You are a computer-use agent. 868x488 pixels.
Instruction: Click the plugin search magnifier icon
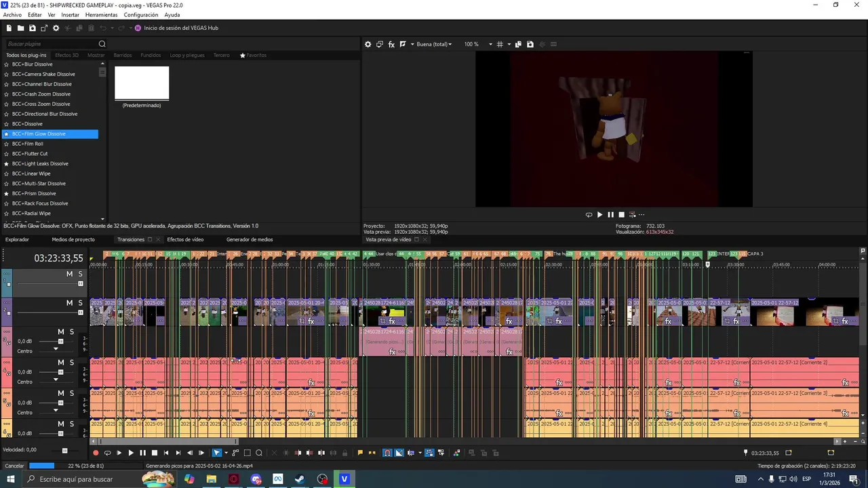coord(102,44)
